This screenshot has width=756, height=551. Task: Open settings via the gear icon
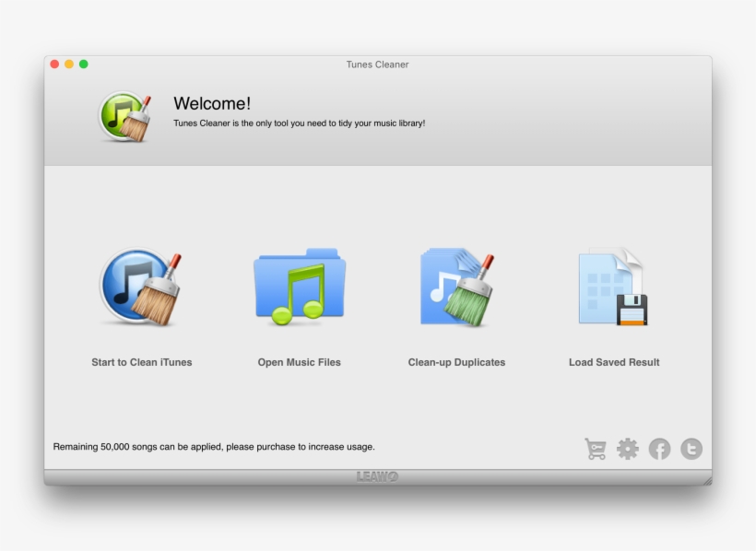pyautogui.click(x=628, y=449)
